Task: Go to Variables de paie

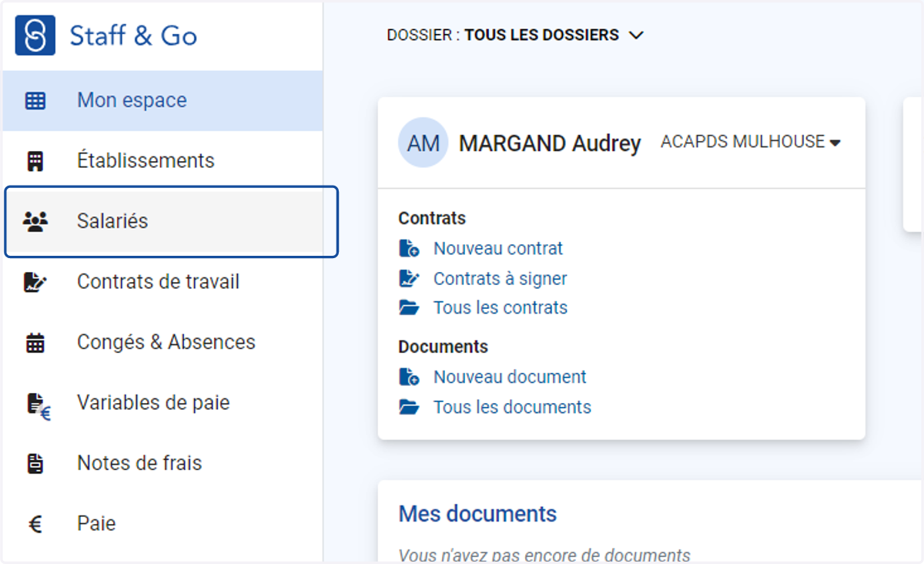Action: coord(162,403)
